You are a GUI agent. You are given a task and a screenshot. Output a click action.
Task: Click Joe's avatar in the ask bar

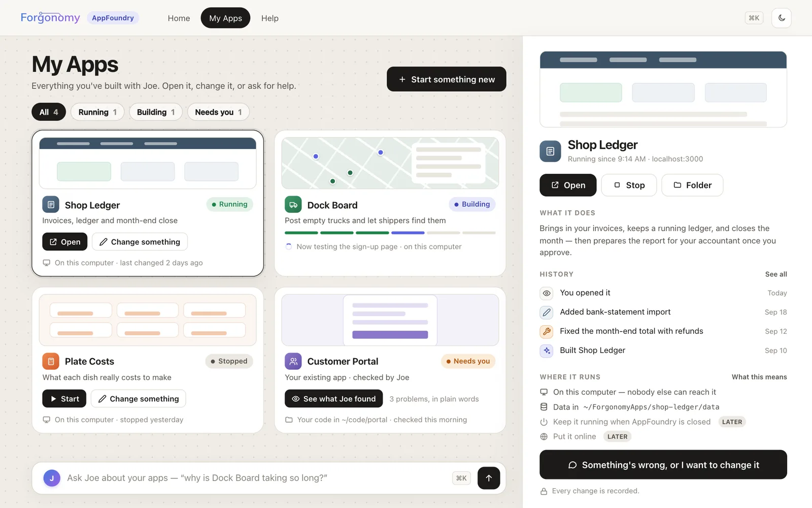52,478
